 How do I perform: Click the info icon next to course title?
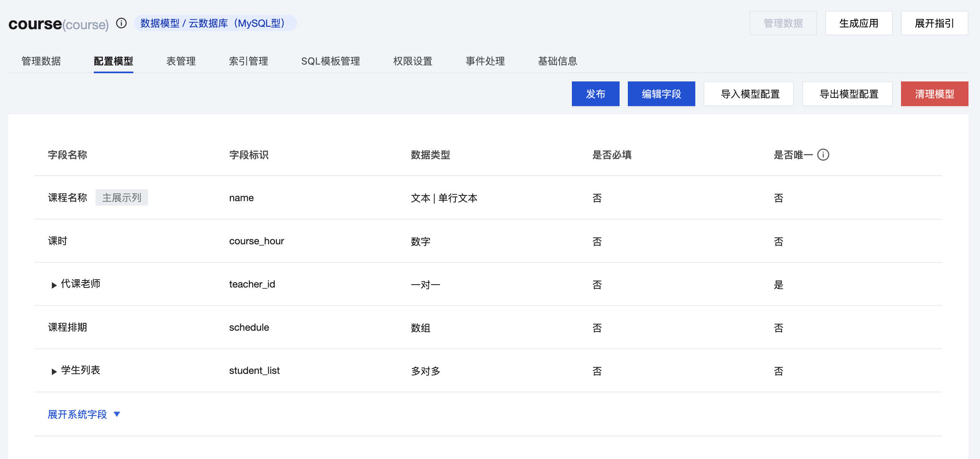(x=121, y=23)
